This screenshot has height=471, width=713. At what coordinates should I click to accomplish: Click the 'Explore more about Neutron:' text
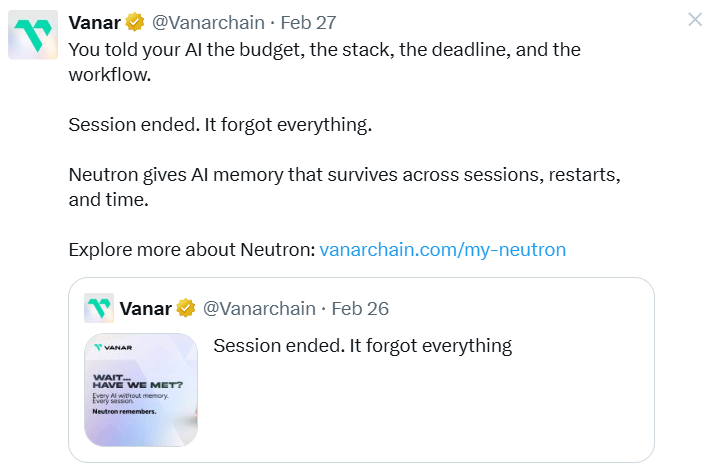coord(191,249)
